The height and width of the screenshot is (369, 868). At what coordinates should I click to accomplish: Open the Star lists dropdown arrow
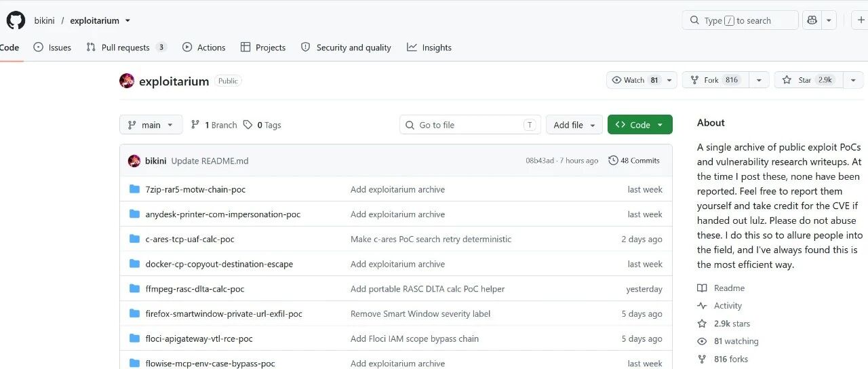[853, 80]
